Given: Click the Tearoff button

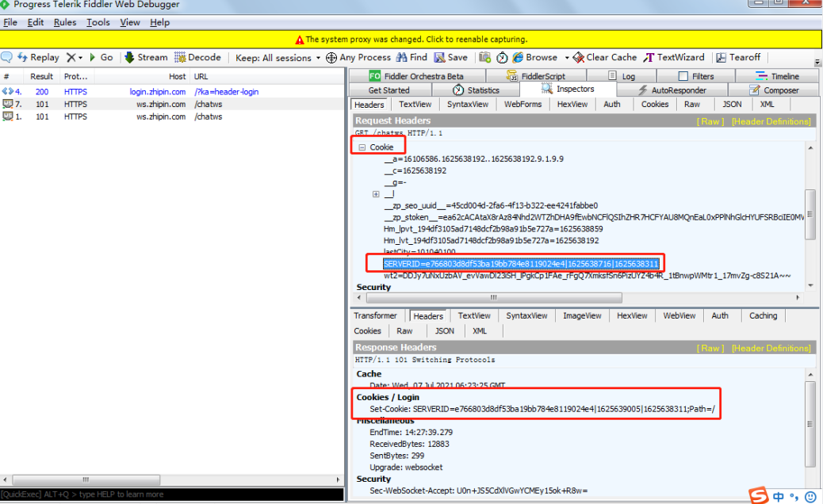Looking at the screenshot, I should (738, 57).
